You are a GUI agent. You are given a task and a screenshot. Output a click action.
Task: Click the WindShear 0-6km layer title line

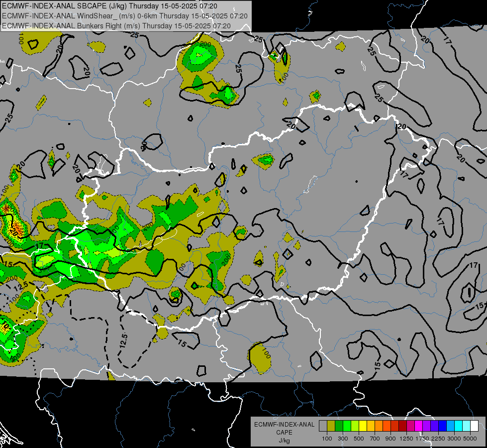[x=125, y=16]
